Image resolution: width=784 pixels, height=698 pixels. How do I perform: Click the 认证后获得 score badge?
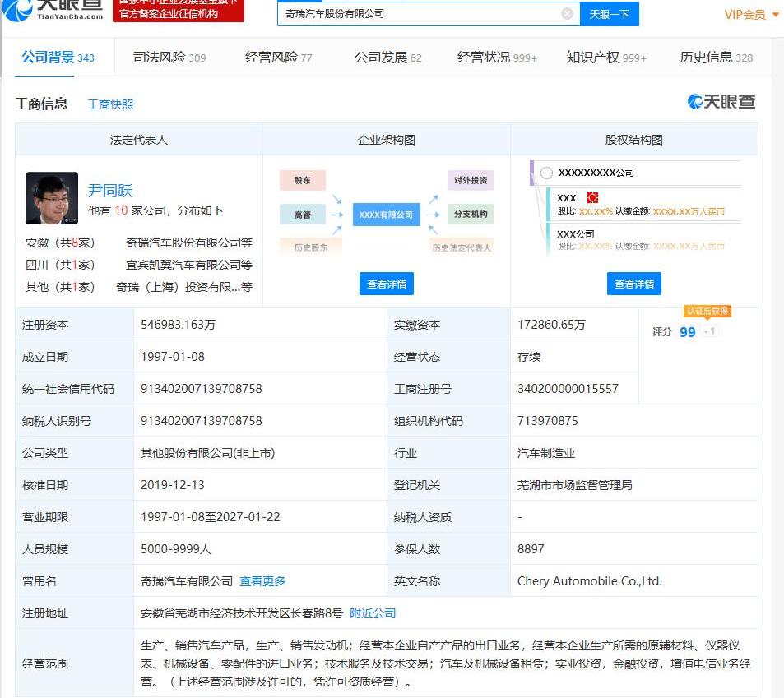[707, 312]
